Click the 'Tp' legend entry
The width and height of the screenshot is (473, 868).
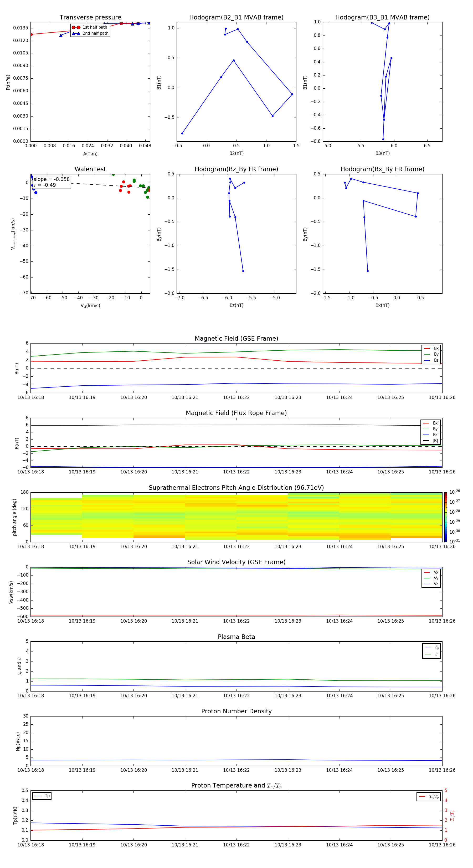tap(42, 796)
